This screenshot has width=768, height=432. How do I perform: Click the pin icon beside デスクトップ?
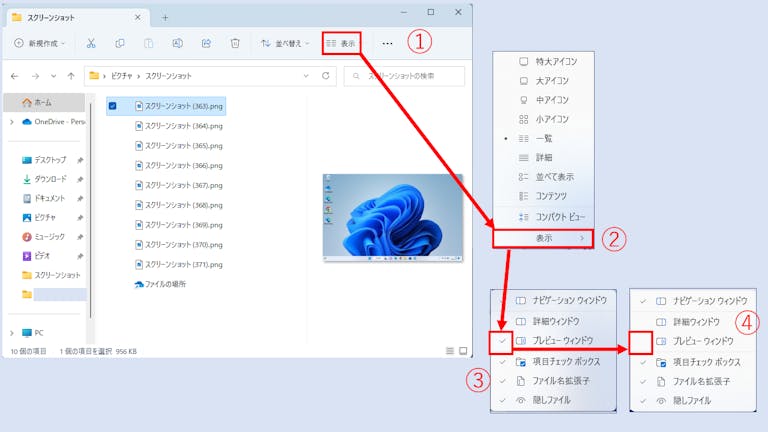[x=80, y=160]
